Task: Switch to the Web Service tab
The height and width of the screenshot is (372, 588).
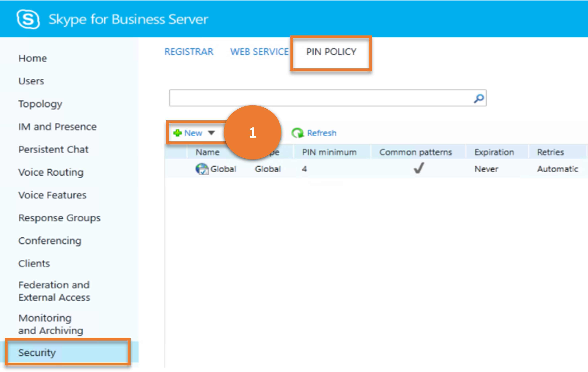Action: (x=259, y=52)
